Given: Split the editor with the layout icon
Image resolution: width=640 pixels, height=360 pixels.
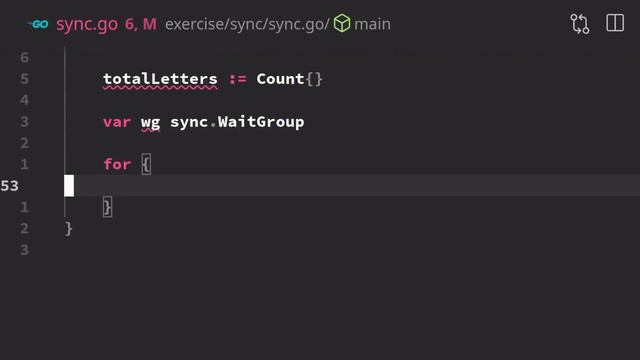Looking at the screenshot, I should [x=615, y=23].
